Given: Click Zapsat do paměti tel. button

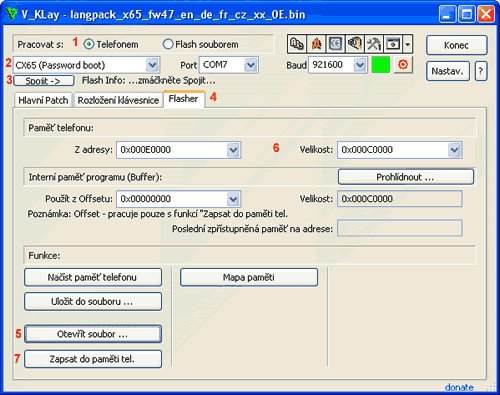Looking at the screenshot, I should [93, 359].
